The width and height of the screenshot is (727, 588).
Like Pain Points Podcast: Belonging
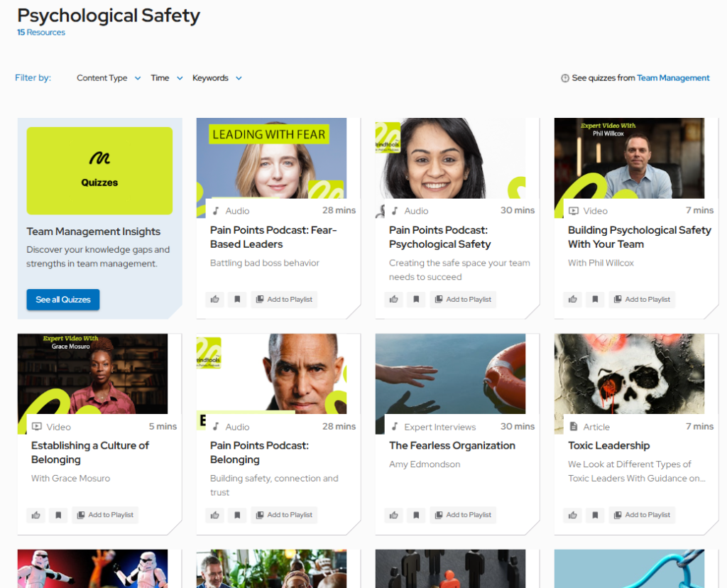tap(215, 515)
